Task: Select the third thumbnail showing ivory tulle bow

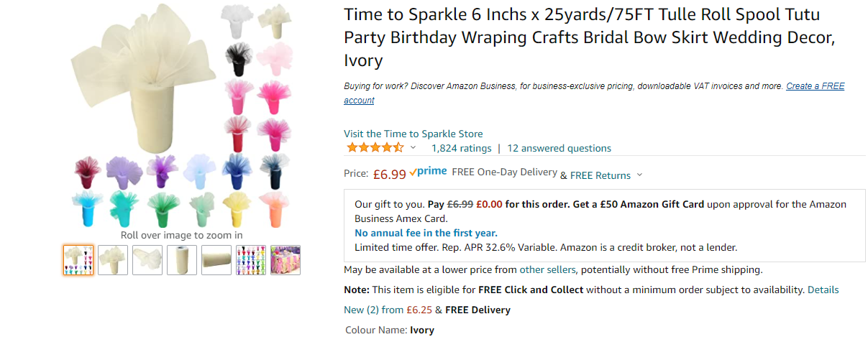Action: tap(147, 260)
